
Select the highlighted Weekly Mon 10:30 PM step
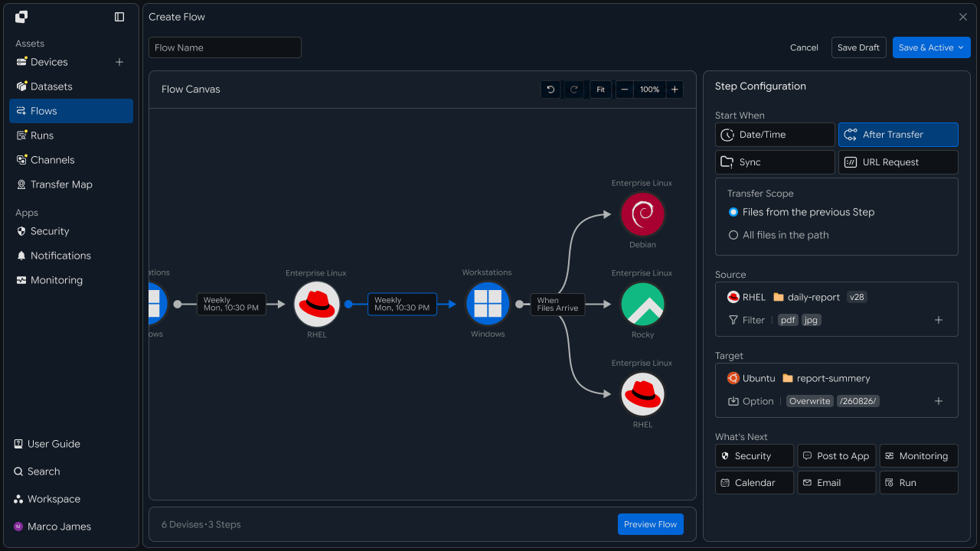(x=402, y=304)
